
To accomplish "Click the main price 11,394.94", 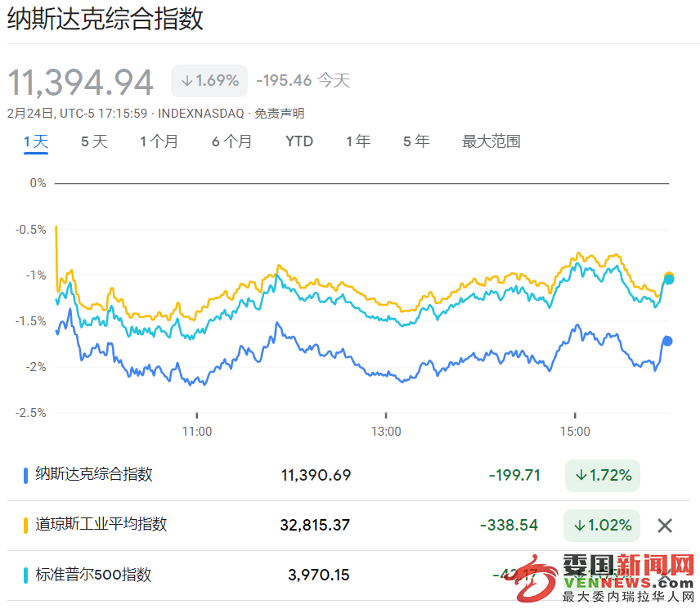I will tap(81, 82).
